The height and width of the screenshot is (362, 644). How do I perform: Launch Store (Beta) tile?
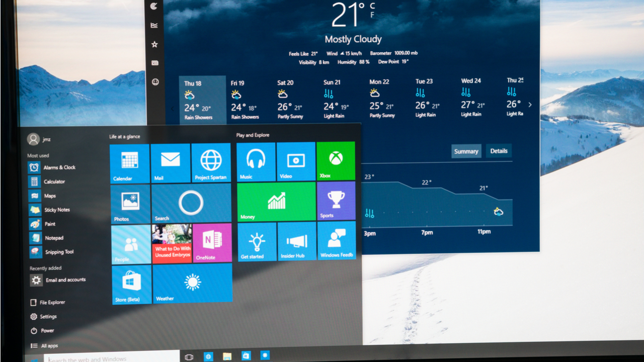(x=131, y=285)
